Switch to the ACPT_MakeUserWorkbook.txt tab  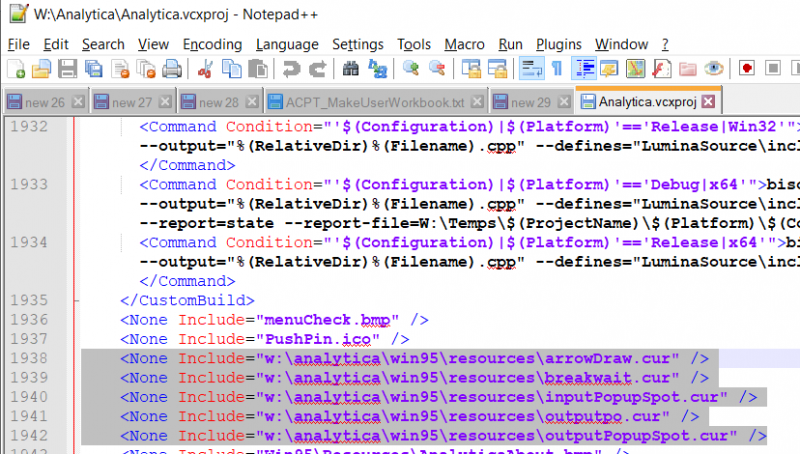click(375, 103)
